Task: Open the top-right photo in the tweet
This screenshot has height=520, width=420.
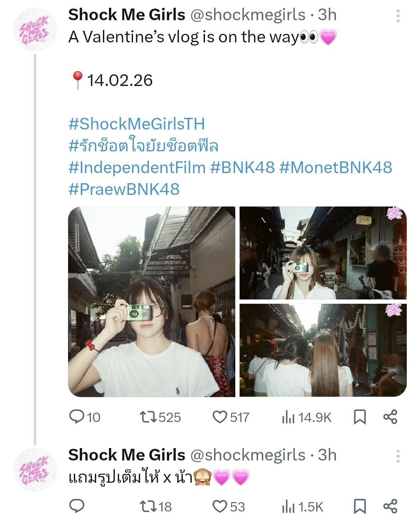Action: click(323, 253)
